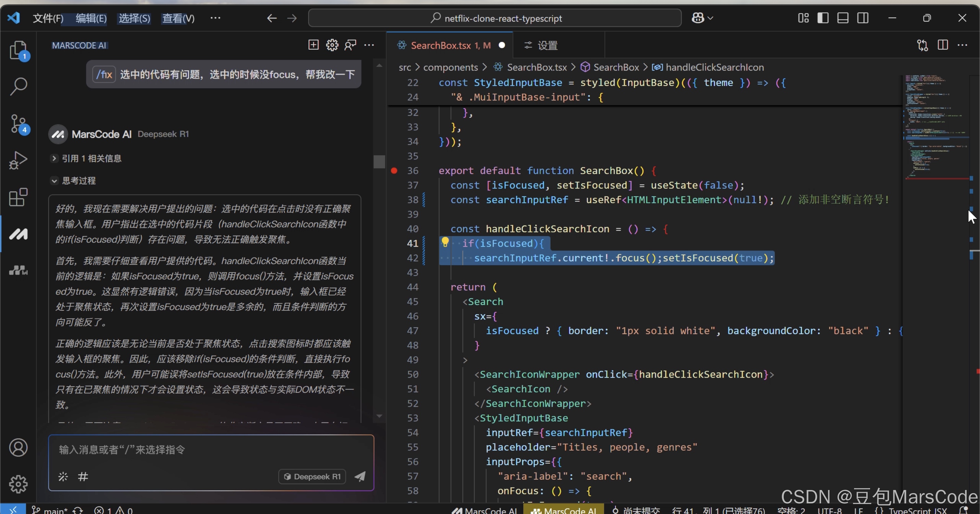Toggle the primary side bar layout button
This screenshot has width=980, height=514.
point(822,18)
